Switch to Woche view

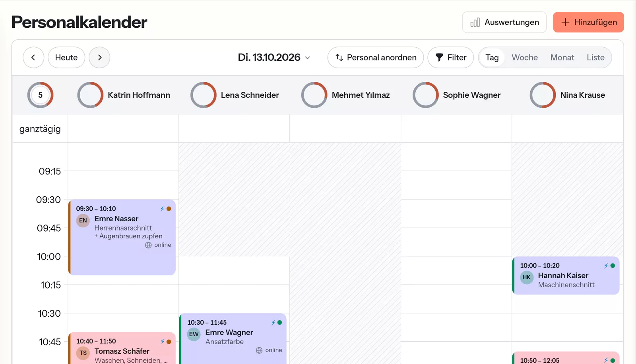point(525,58)
